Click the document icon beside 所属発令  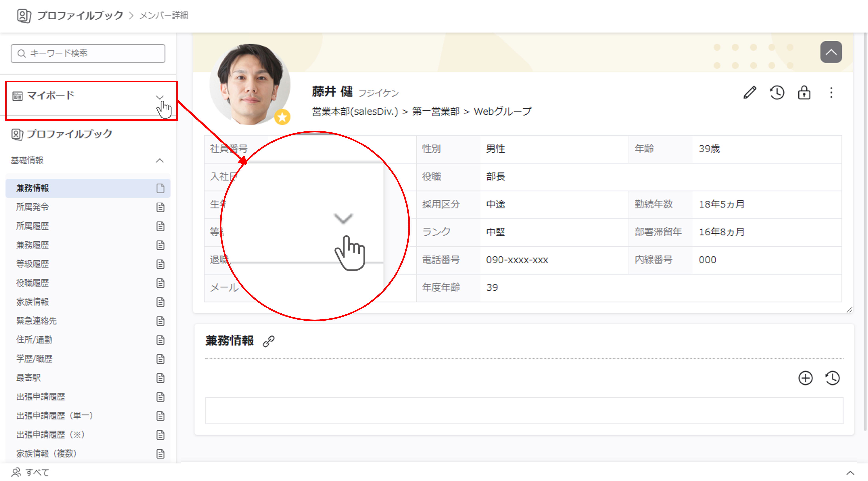(160, 207)
